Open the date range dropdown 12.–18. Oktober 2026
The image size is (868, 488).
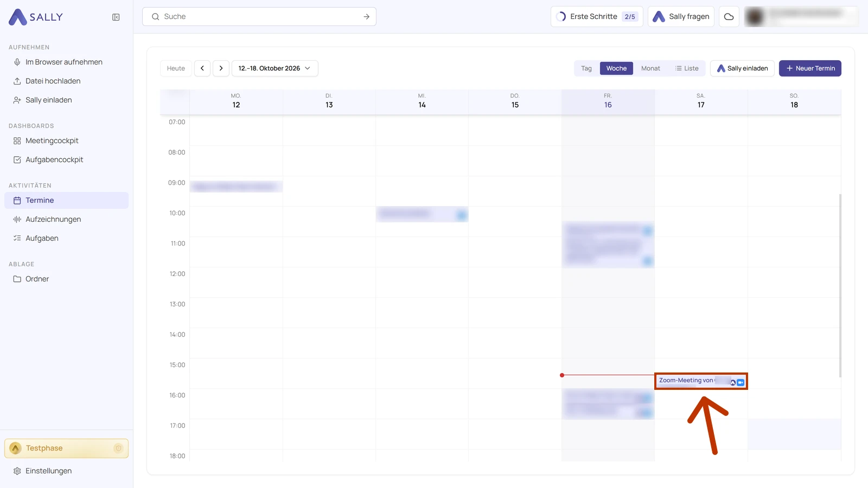pos(275,68)
